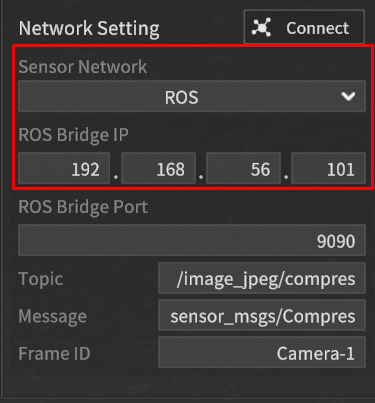This screenshot has height=403, width=375.
Task: Click the Topic label
Action: 41,279
